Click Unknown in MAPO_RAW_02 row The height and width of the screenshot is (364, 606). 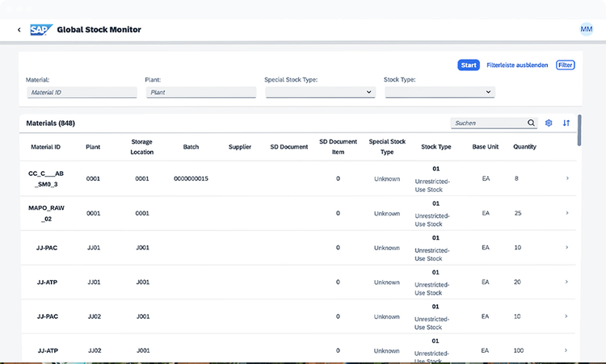[x=387, y=213]
